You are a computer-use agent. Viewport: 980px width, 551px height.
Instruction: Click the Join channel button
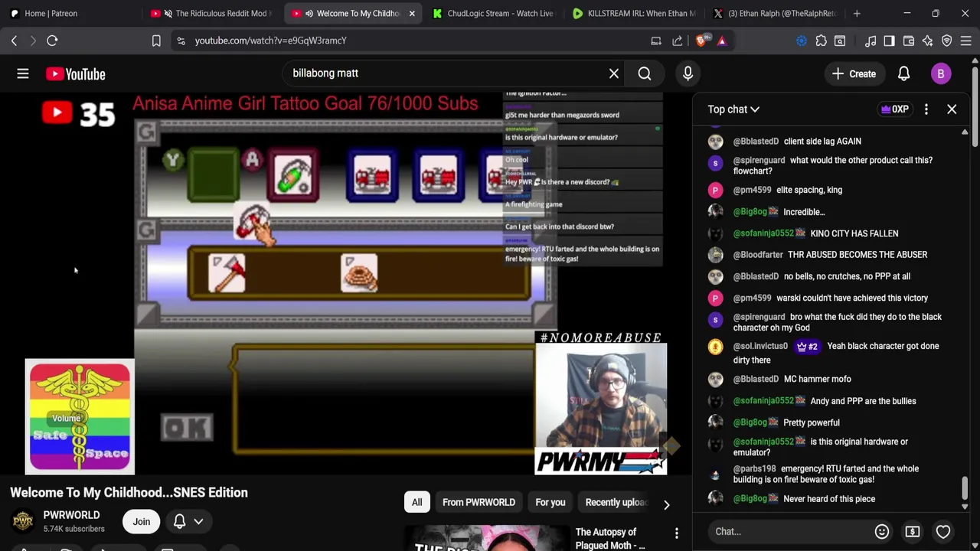(x=141, y=521)
